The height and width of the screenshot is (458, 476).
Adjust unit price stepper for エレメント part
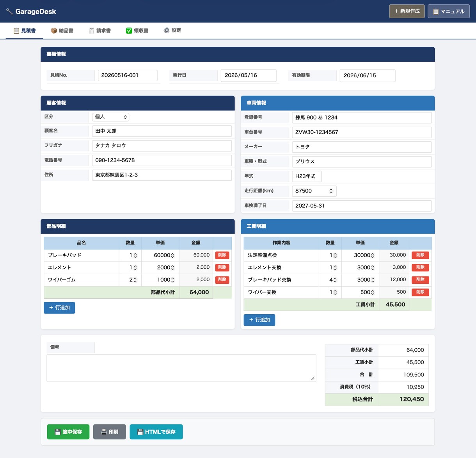(172, 267)
